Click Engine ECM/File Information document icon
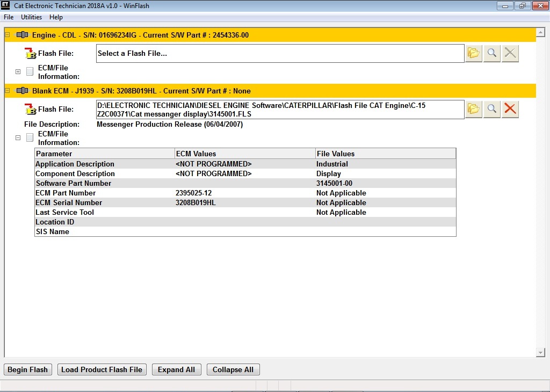 coord(30,71)
